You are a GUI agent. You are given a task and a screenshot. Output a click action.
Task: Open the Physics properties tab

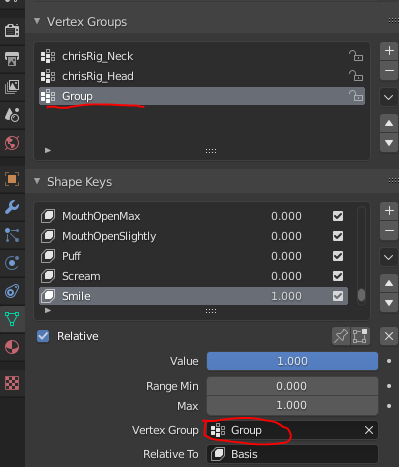(x=12, y=263)
